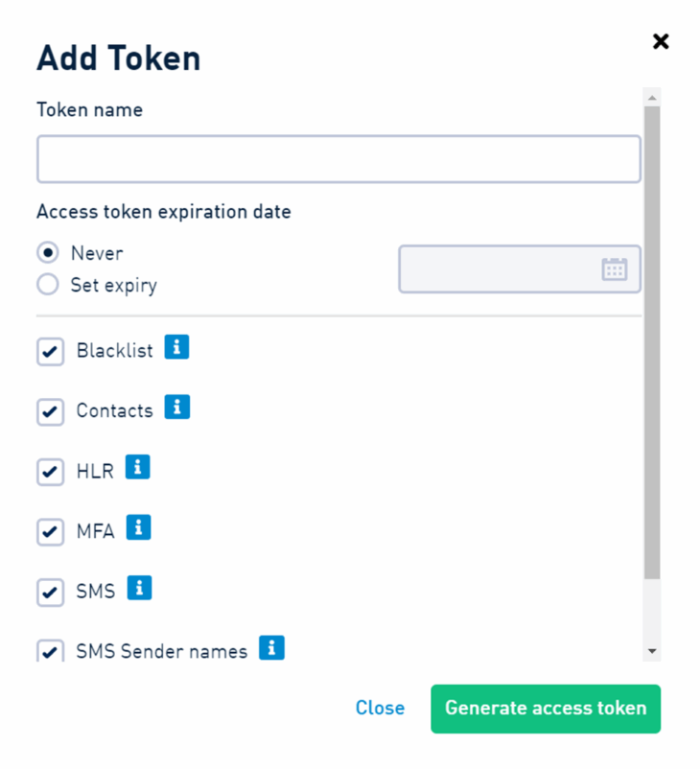Select the Never expiration radio button
This screenshot has width=700, height=769.
point(47,253)
